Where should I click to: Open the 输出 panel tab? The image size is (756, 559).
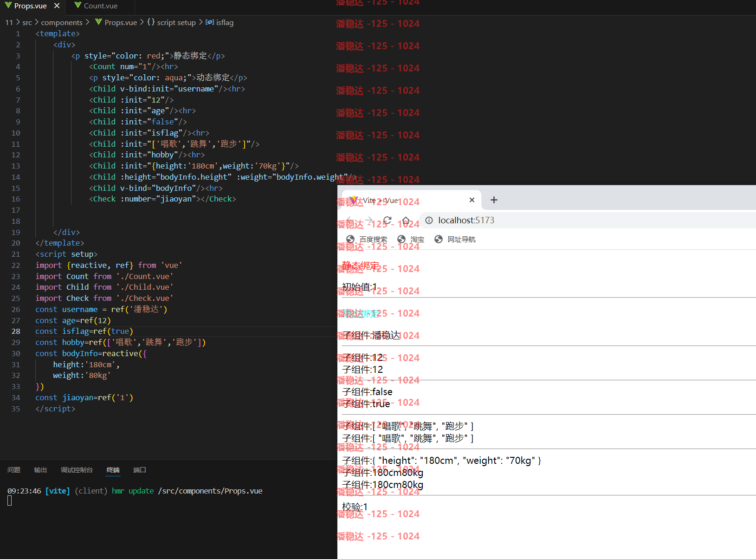(x=40, y=470)
